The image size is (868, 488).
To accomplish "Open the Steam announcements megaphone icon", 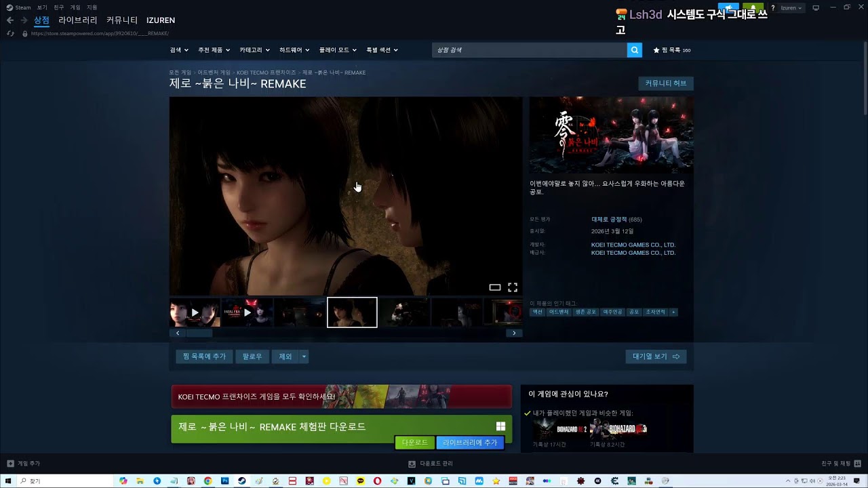I will (x=728, y=8).
